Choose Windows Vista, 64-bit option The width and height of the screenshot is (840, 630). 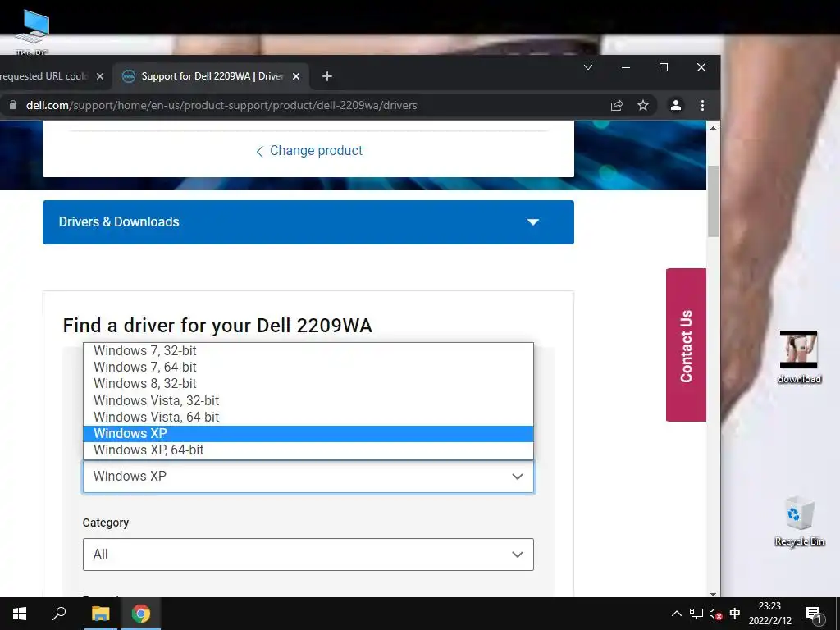click(x=308, y=418)
